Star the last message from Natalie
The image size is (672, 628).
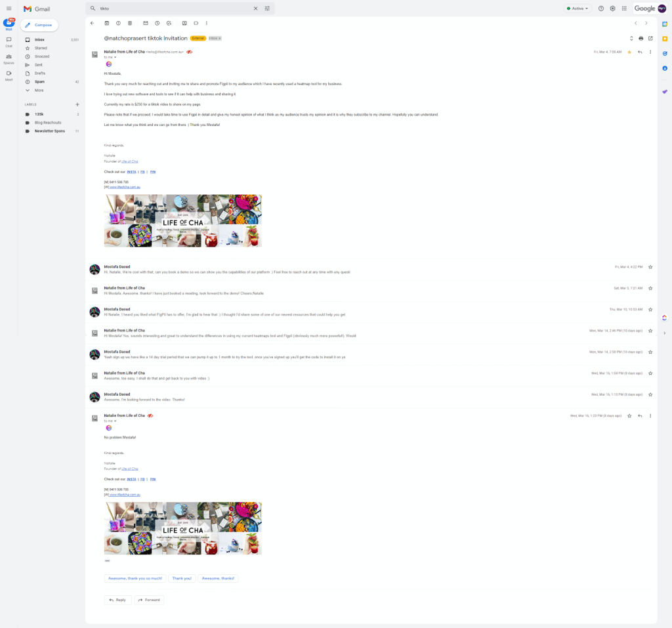pyautogui.click(x=629, y=416)
